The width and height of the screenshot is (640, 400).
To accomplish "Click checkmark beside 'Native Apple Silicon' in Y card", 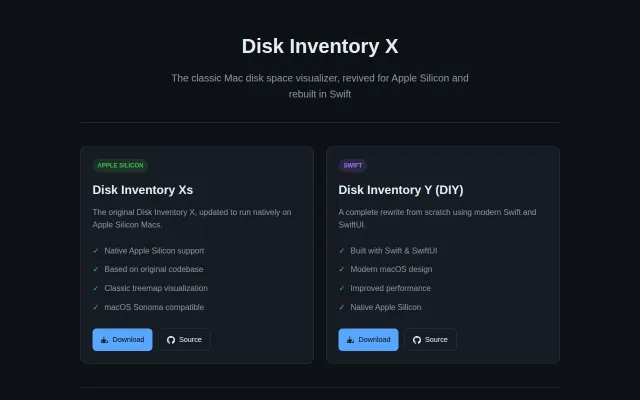I will (342, 307).
